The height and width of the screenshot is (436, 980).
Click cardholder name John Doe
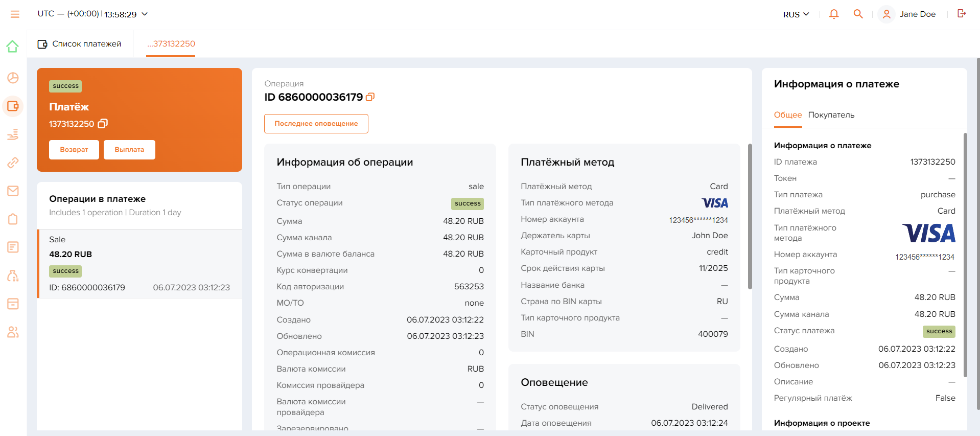(710, 236)
